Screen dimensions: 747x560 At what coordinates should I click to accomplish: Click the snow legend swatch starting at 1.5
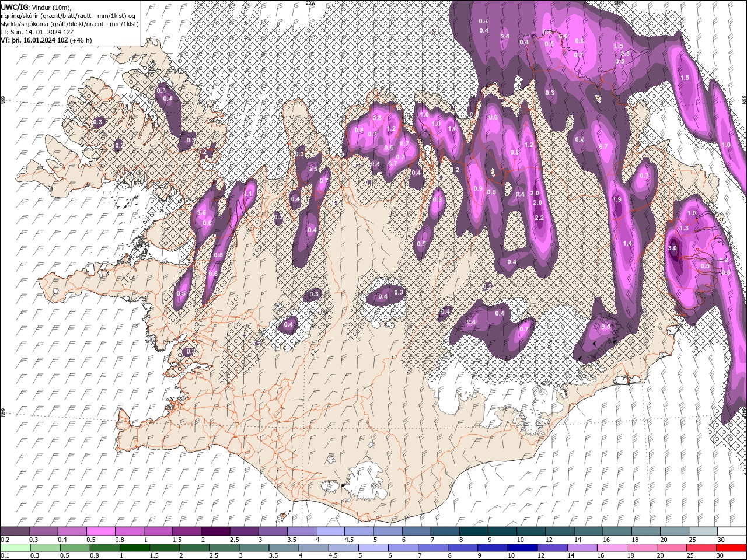point(187,531)
